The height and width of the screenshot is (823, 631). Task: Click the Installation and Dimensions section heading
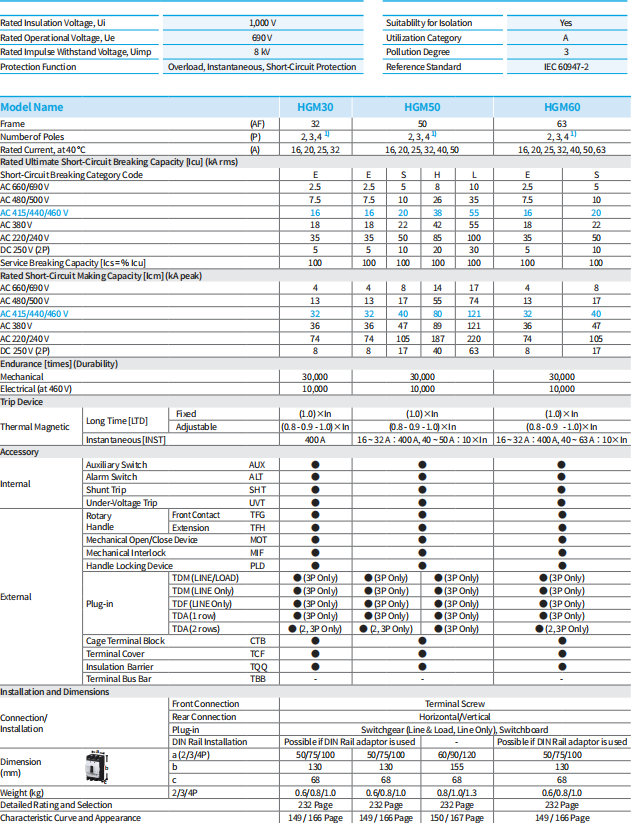[55, 691]
